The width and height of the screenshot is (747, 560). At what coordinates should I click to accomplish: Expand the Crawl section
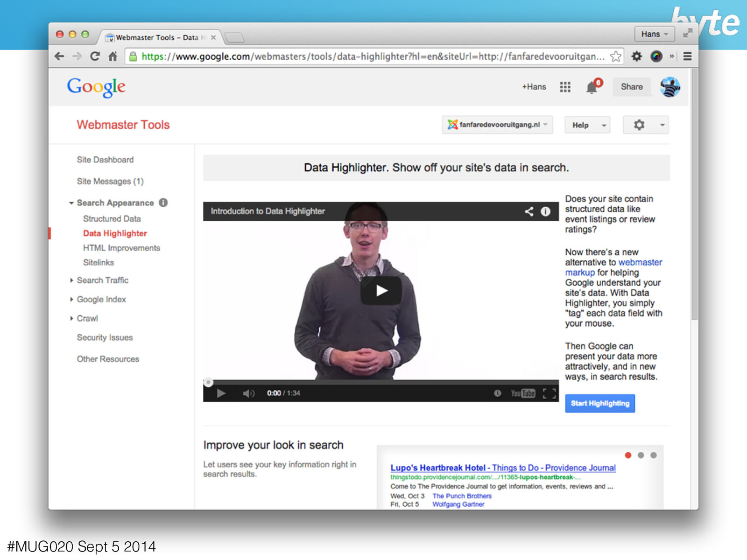(71, 318)
